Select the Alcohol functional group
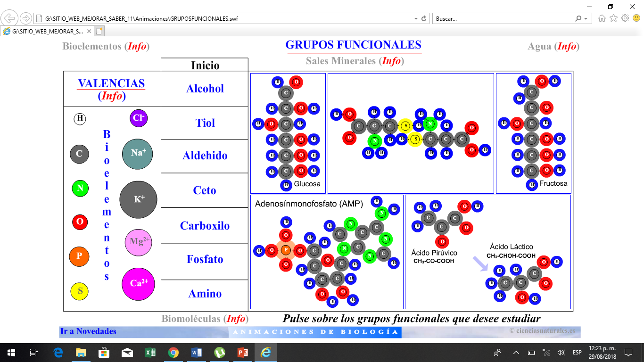644x362 pixels. (205, 89)
